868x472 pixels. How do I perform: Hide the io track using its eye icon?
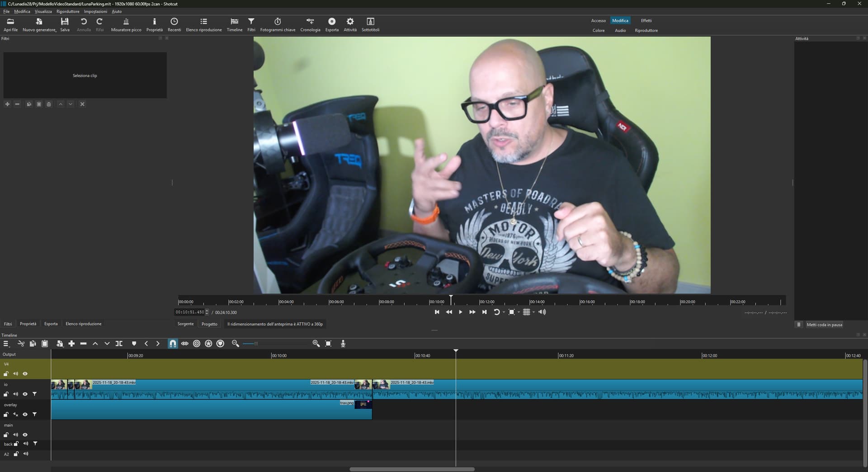(25, 394)
